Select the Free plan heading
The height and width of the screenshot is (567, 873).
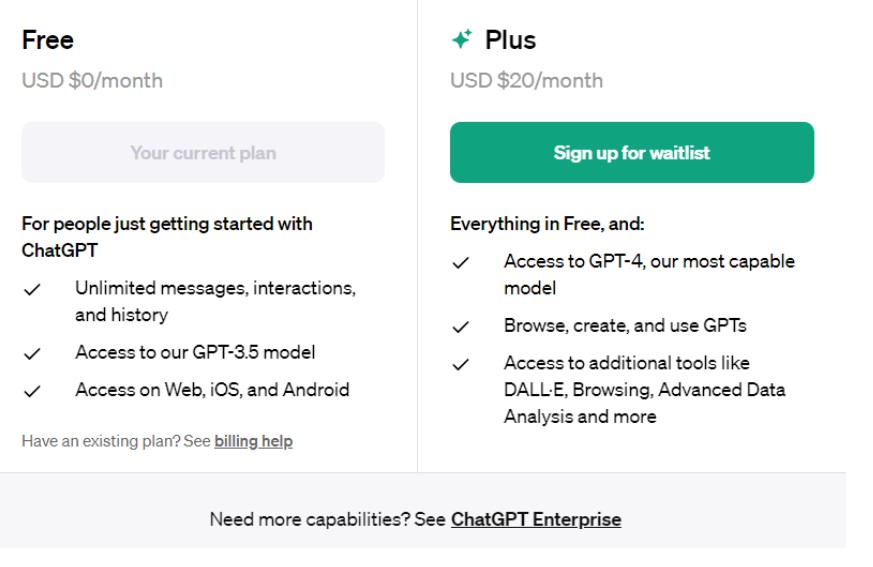click(x=48, y=40)
